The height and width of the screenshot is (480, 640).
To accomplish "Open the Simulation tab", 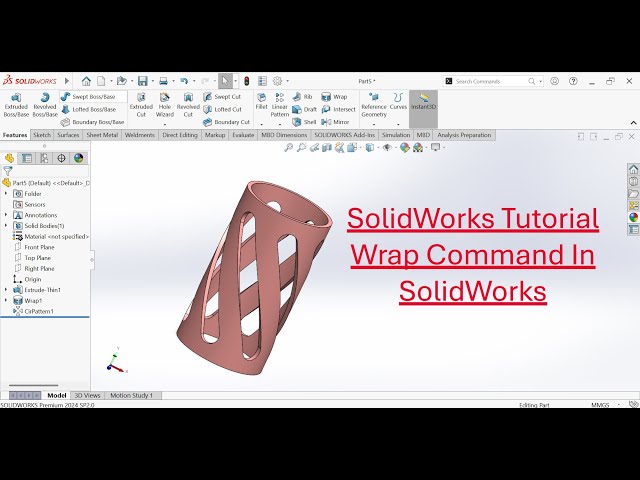I will click(x=396, y=135).
